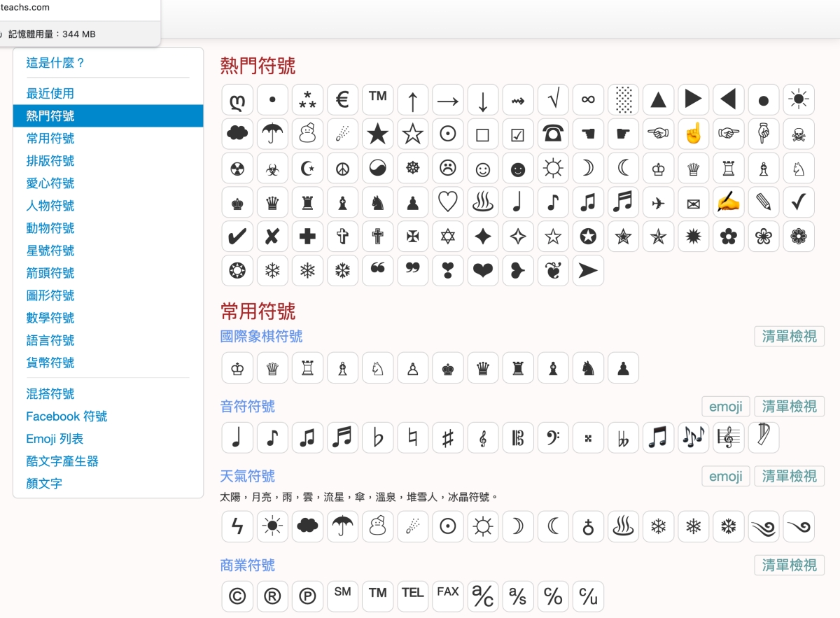The width and height of the screenshot is (840, 618).
Task: Select 熱門符號 in the sidebar
Action: click(108, 116)
